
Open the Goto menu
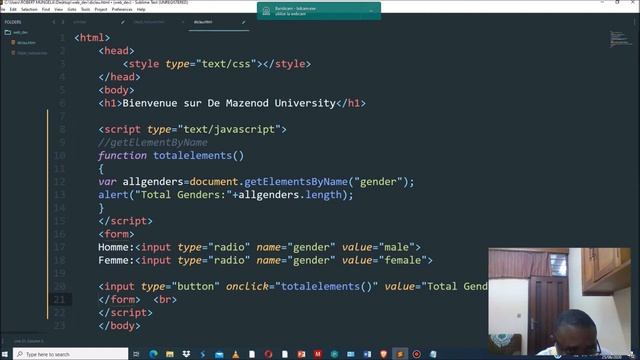(72, 9)
